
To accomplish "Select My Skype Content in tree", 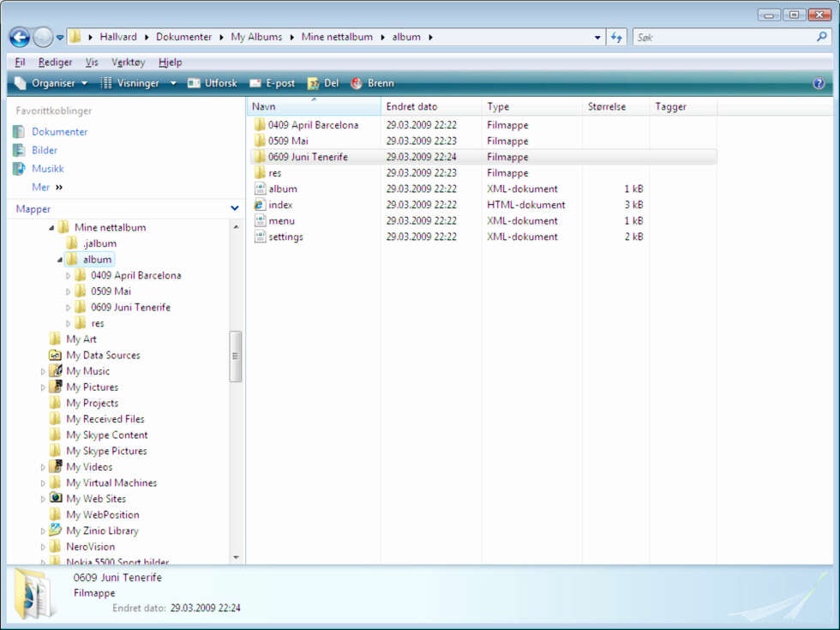I will (x=106, y=435).
